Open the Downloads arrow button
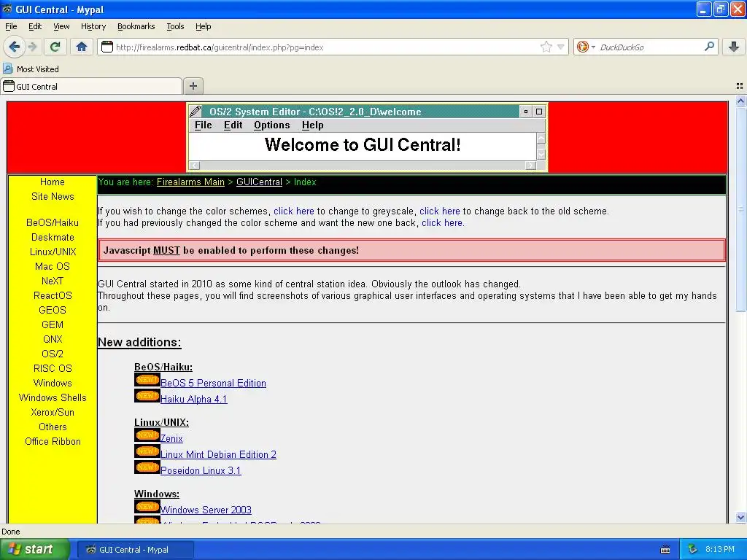The image size is (747, 560). coord(734,47)
